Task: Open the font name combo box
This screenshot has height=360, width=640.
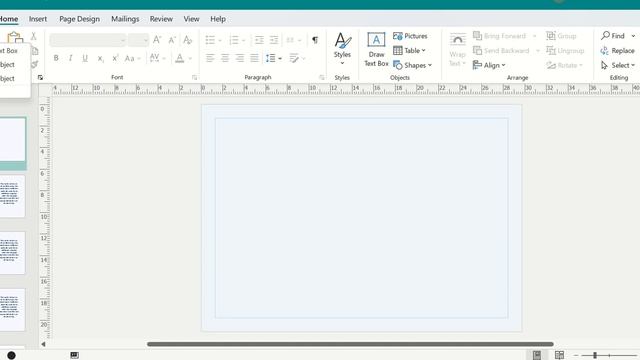Action: coord(87,40)
